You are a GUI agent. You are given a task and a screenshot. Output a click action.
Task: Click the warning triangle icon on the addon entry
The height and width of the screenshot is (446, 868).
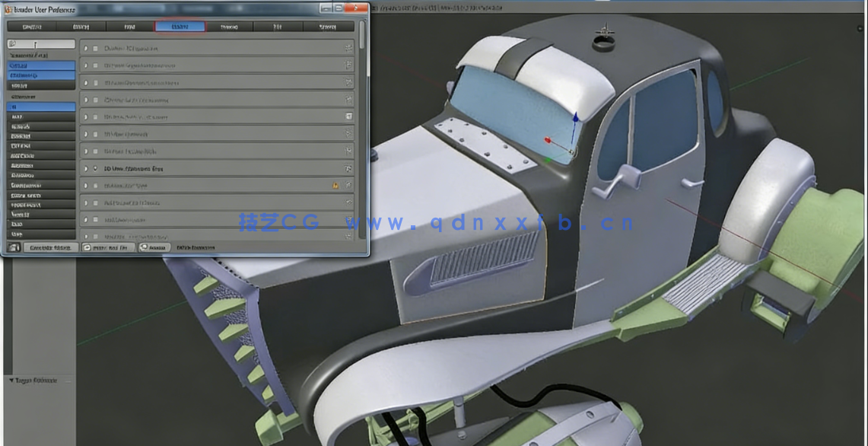coord(335,185)
